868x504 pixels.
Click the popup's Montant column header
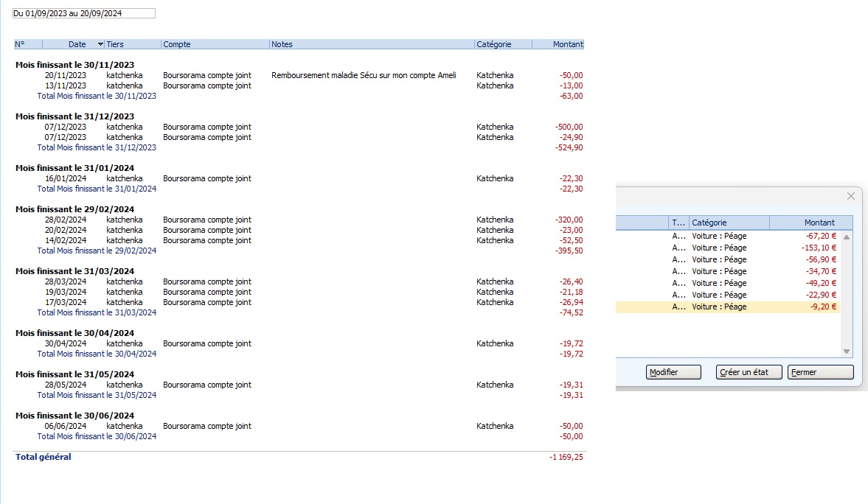pyautogui.click(x=810, y=223)
